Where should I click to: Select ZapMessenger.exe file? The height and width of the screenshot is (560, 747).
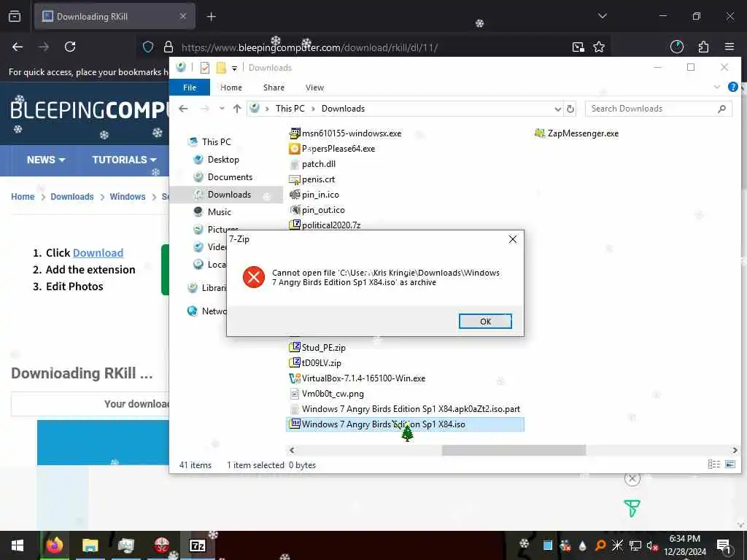[x=576, y=133]
